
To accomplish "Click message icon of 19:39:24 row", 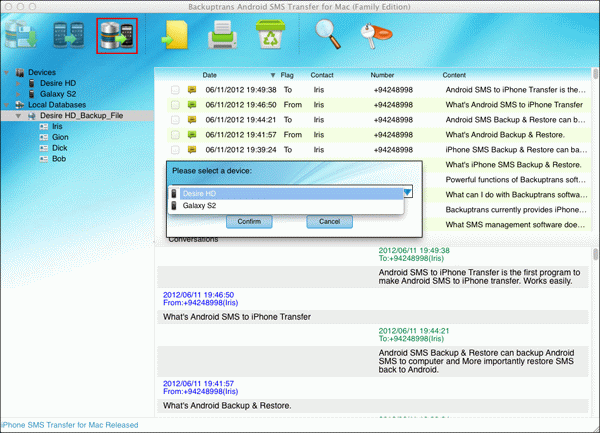I will click(x=192, y=150).
